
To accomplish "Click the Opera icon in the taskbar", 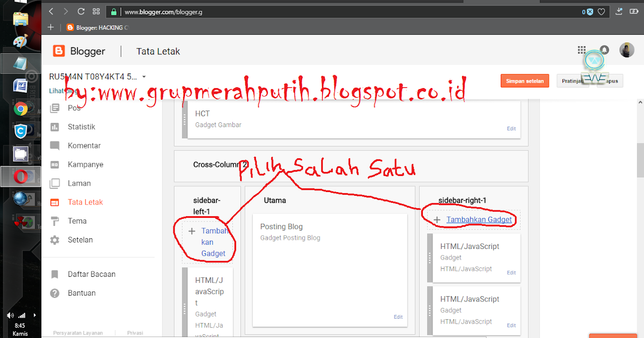I will [x=21, y=175].
